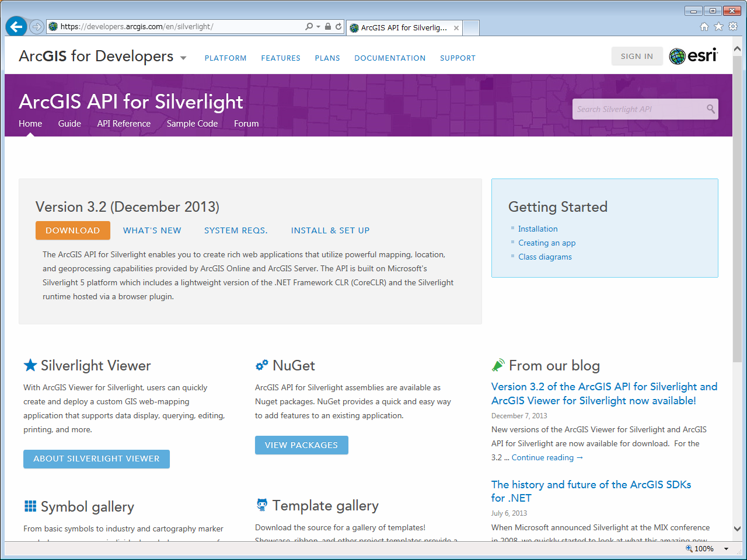
Task: Open the PLANS menu
Action: pyautogui.click(x=327, y=58)
